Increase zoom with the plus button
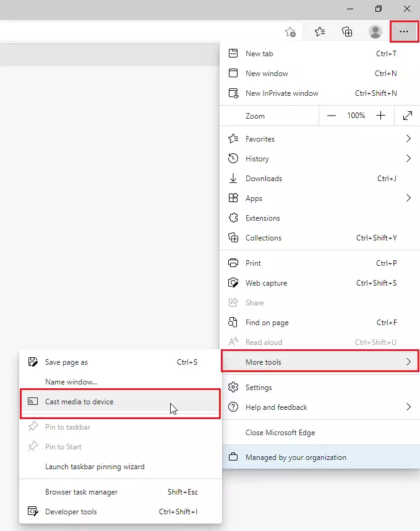 [x=380, y=116]
